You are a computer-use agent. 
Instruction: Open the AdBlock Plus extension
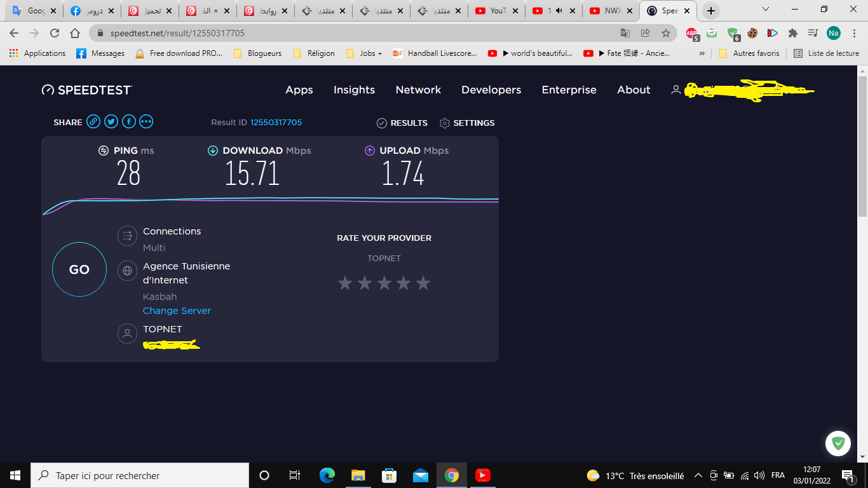pyautogui.click(x=692, y=33)
